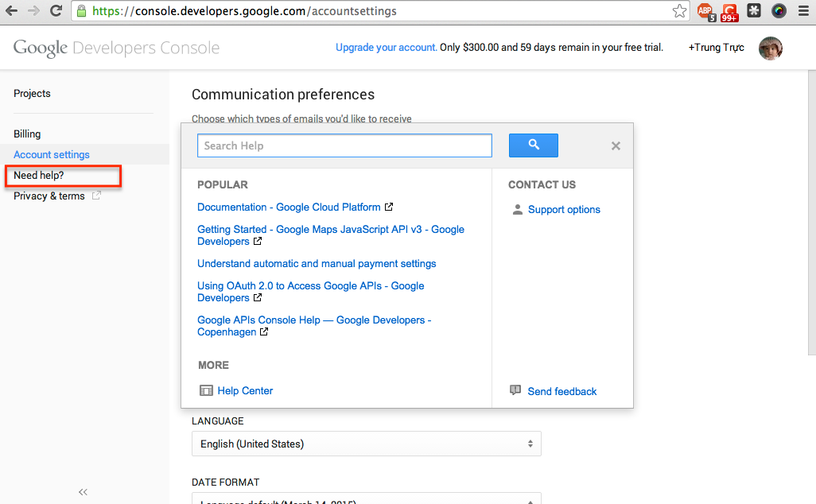
Task: Reload the page using the refresh icon
Action: 56,11
